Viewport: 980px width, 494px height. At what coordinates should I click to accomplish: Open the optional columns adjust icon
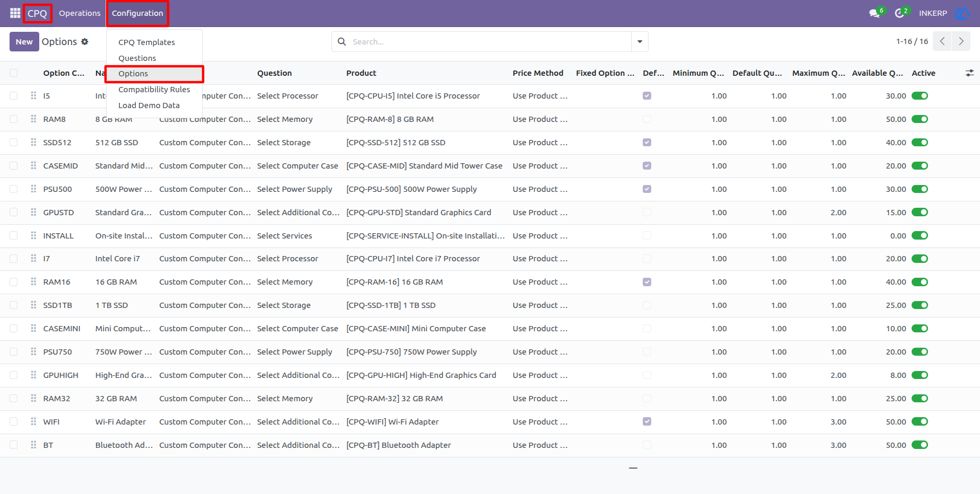969,73
